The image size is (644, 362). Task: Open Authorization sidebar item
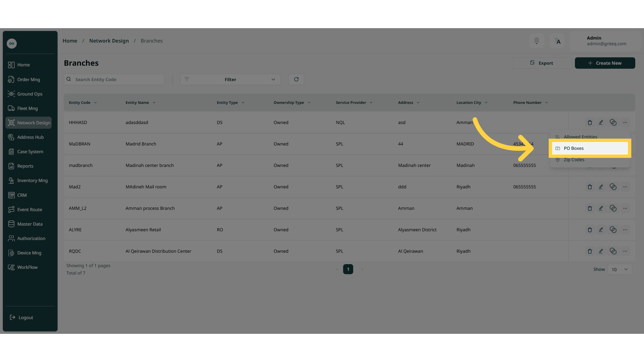[x=29, y=238]
